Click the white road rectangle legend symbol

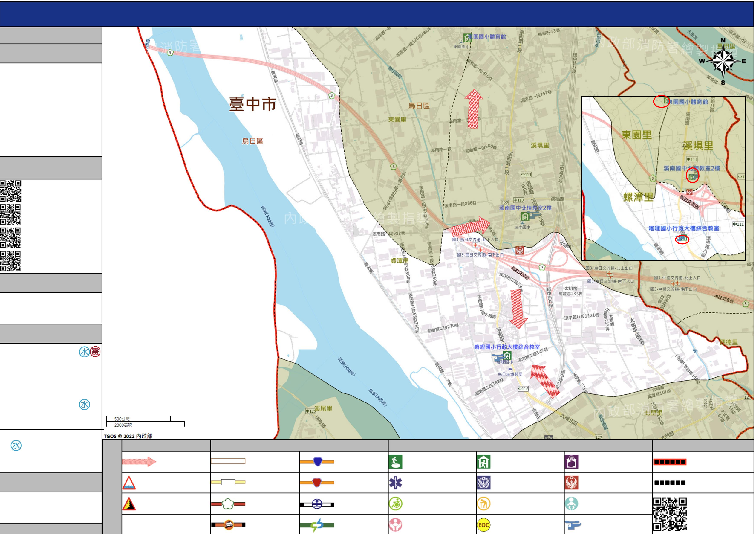[x=228, y=461]
